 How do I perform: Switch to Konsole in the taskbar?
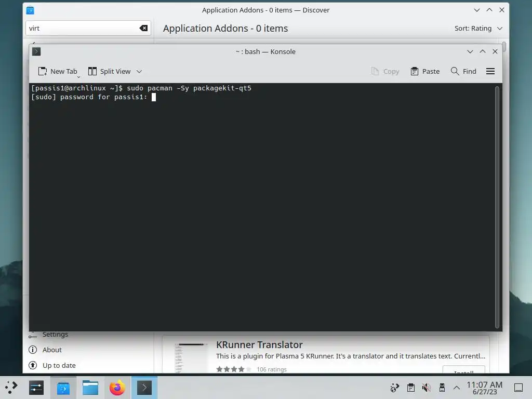coord(144,388)
